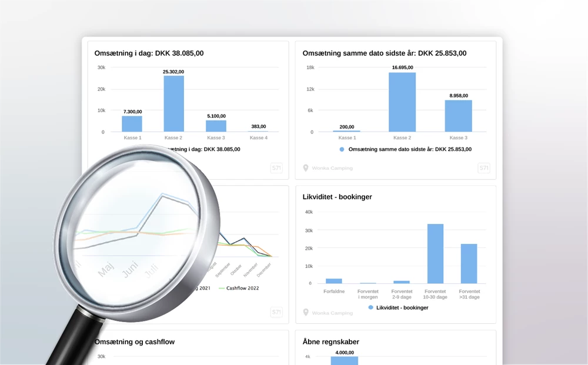
Task: Select Kasse 1 bar showing 7.300,00
Action: (x=132, y=123)
